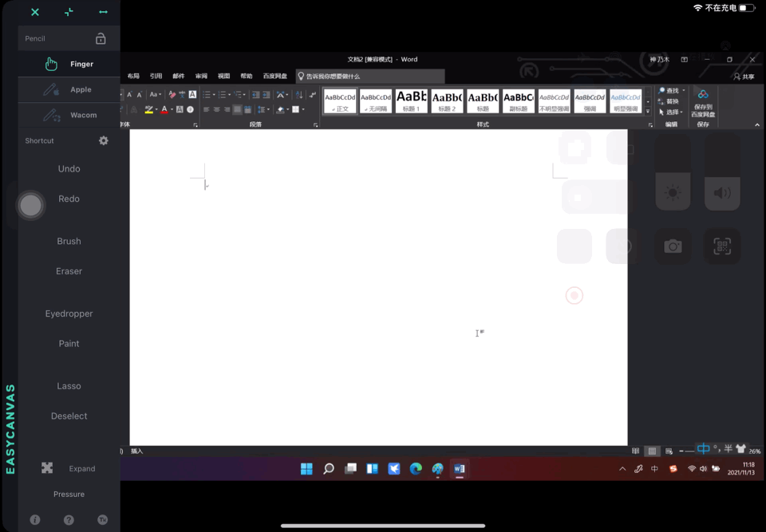Open Find (查找) in the Editing group

click(x=672, y=90)
